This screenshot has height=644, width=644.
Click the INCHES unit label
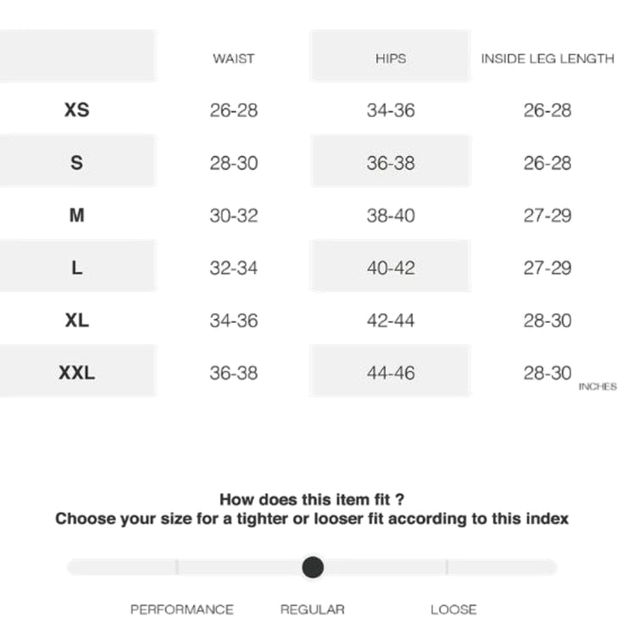pyautogui.click(x=597, y=387)
